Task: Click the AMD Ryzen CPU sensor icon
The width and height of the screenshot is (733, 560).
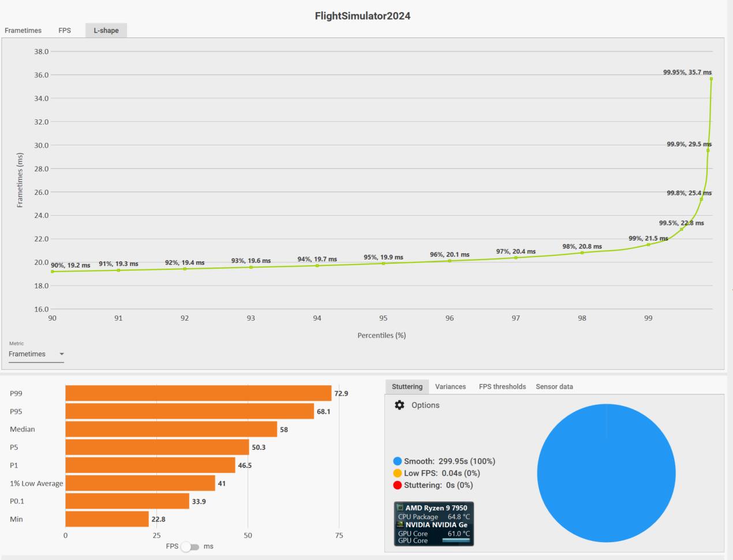Action: pos(400,508)
